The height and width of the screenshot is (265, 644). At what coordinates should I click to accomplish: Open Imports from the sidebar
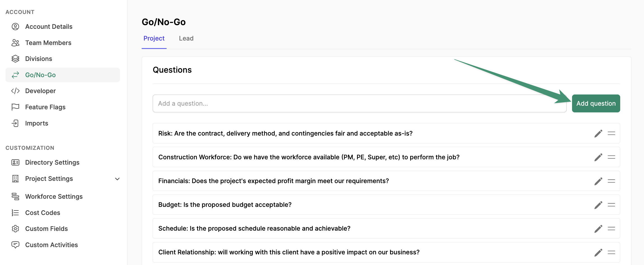[x=37, y=123]
